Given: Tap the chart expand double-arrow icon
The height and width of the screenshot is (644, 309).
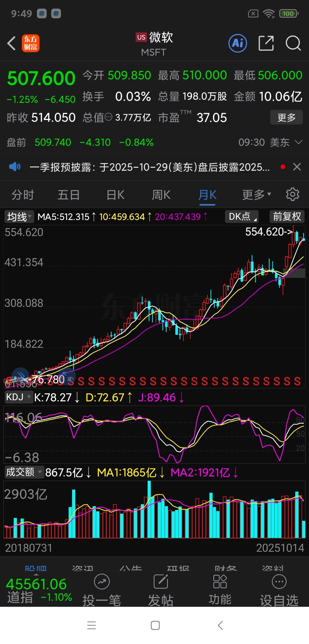Looking at the screenshot, I should click(x=21, y=376).
